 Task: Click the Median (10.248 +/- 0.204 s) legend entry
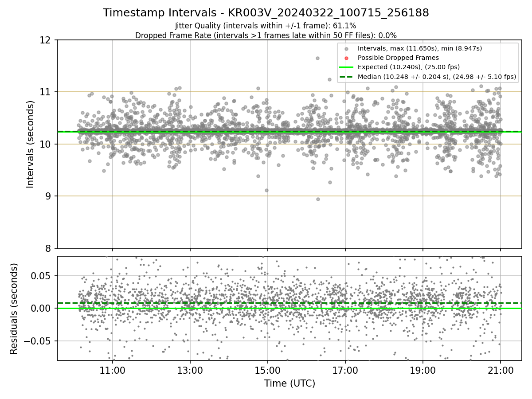(437, 77)
